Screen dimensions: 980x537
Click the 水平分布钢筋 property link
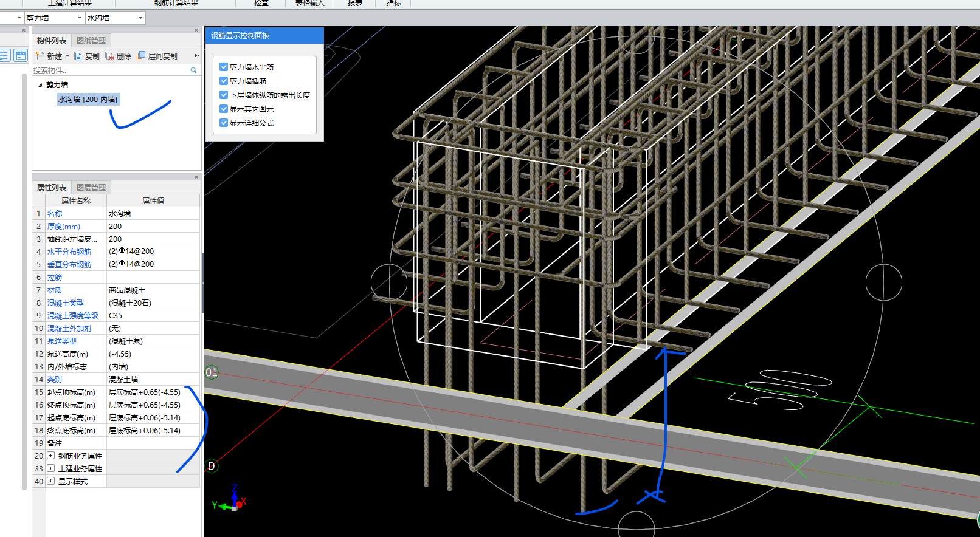click(x=69, y=252)
